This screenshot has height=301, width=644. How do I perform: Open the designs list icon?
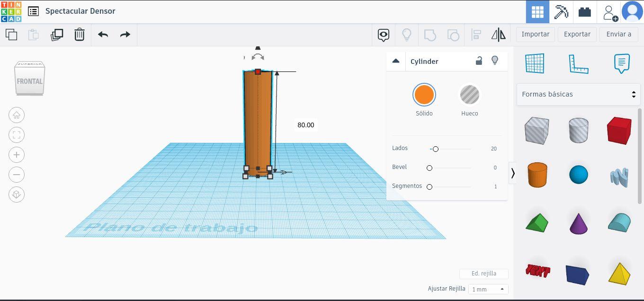(33, 11)
